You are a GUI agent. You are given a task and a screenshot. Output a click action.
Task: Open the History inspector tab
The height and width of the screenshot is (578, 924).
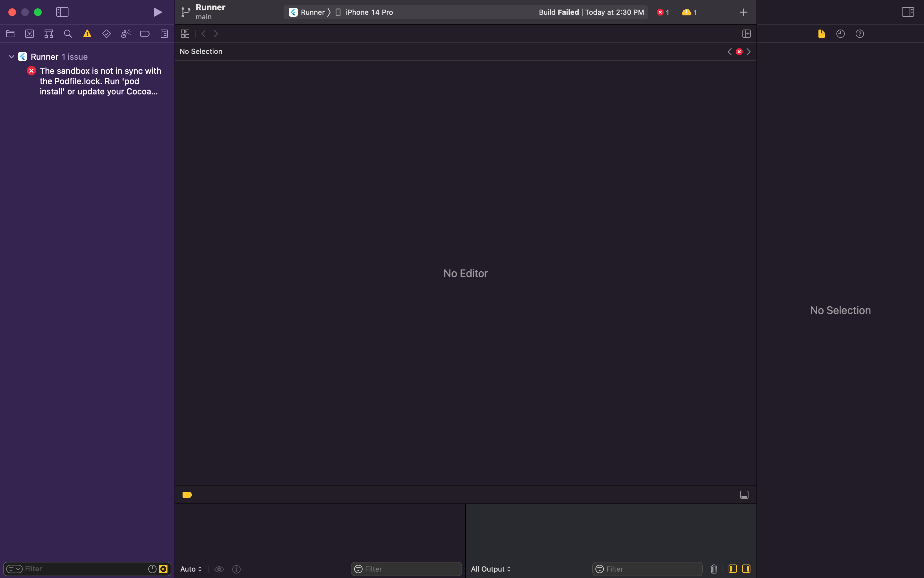click(x=840, y=34)
